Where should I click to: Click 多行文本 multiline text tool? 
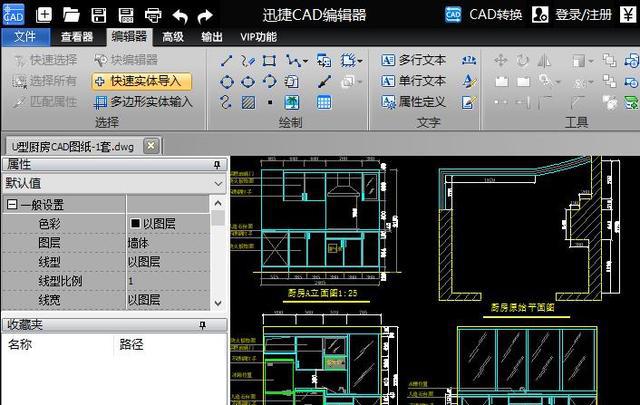point(413,60)
